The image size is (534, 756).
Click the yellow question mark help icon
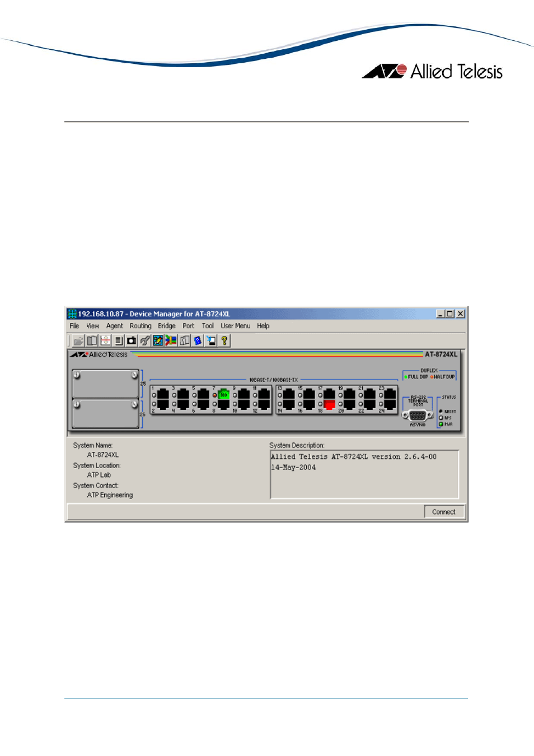(x=224, y=340)
